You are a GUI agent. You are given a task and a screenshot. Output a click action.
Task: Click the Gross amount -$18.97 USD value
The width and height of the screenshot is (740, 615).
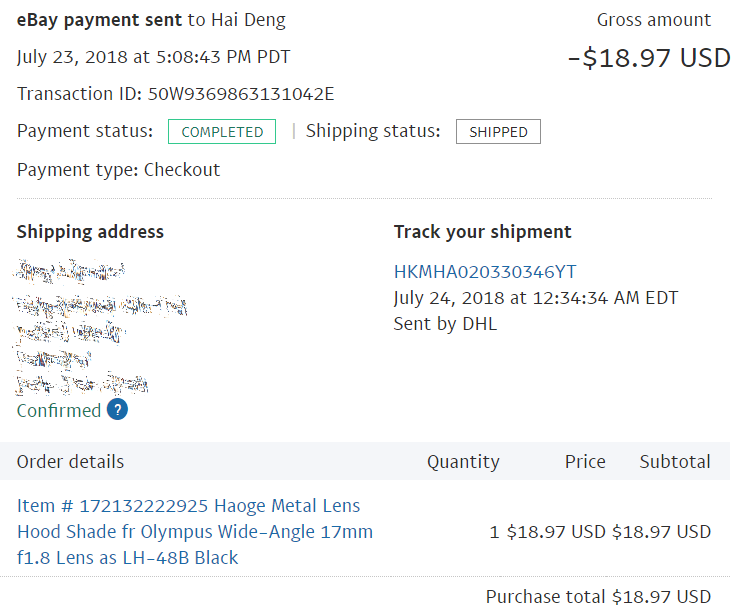[x=649, y=58]
